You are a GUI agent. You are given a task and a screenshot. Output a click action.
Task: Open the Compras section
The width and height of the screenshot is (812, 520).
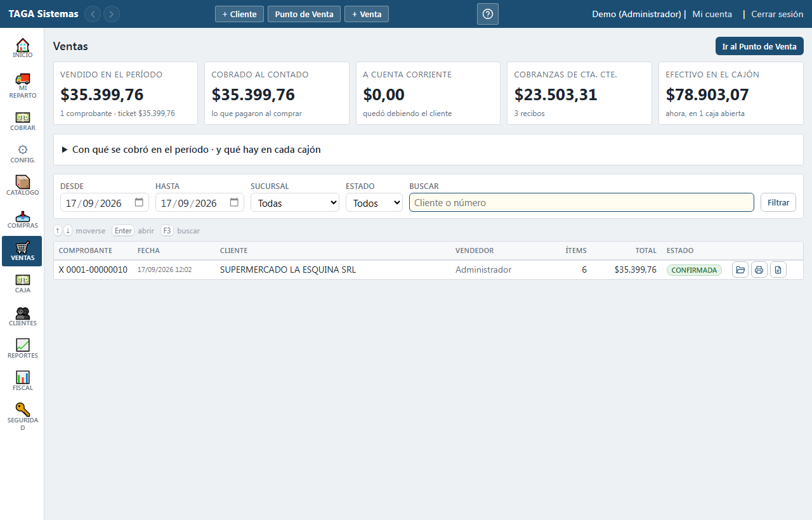point(22,219)
